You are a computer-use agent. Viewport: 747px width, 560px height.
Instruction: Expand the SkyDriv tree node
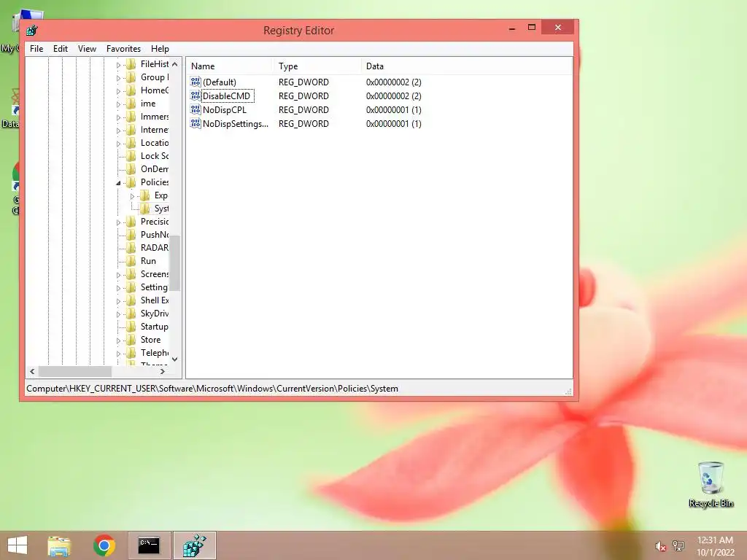click(118, 314)
